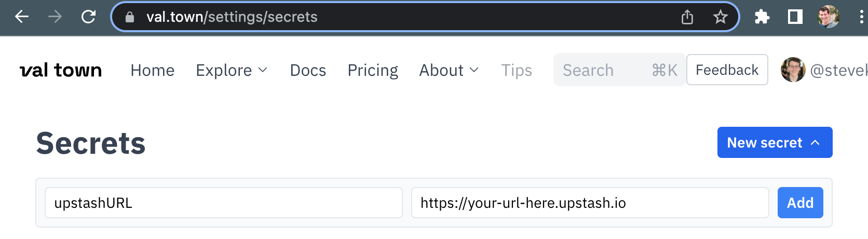Add the upstashURL secret
868x239 pixels.
801,203
